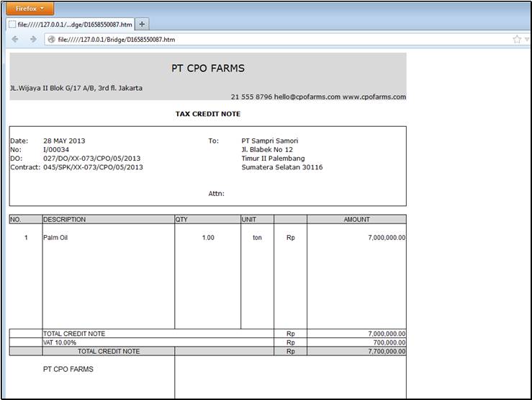The height and width of the screenshot is (400, 532).
Task: Click the globe site identity icon
Action: tap(51, 40)
